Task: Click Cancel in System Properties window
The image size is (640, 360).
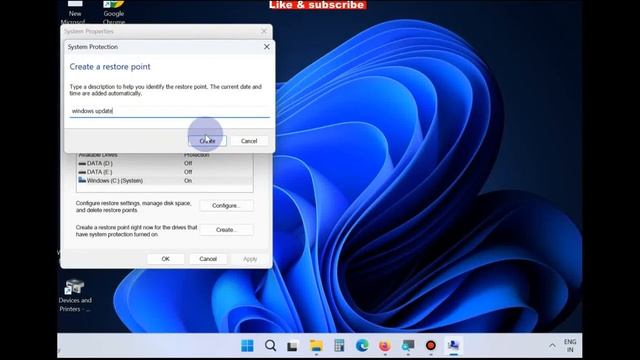Action: pos(208,259)
